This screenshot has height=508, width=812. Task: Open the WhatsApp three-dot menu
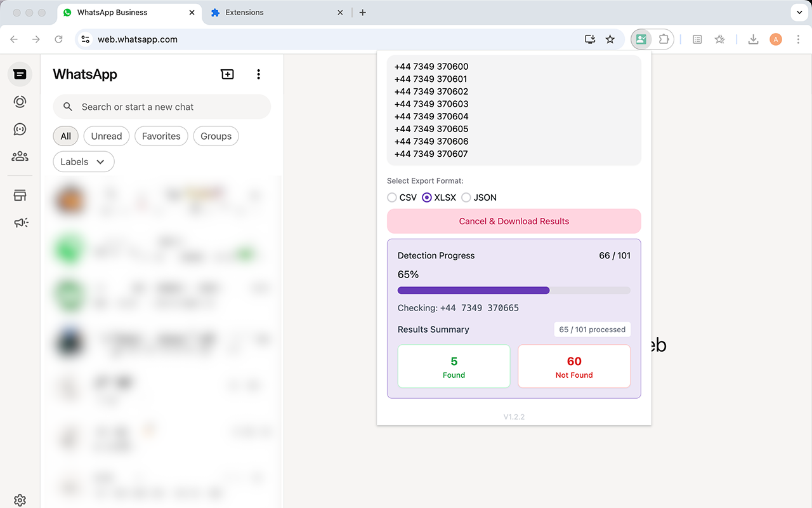[258, 74]
